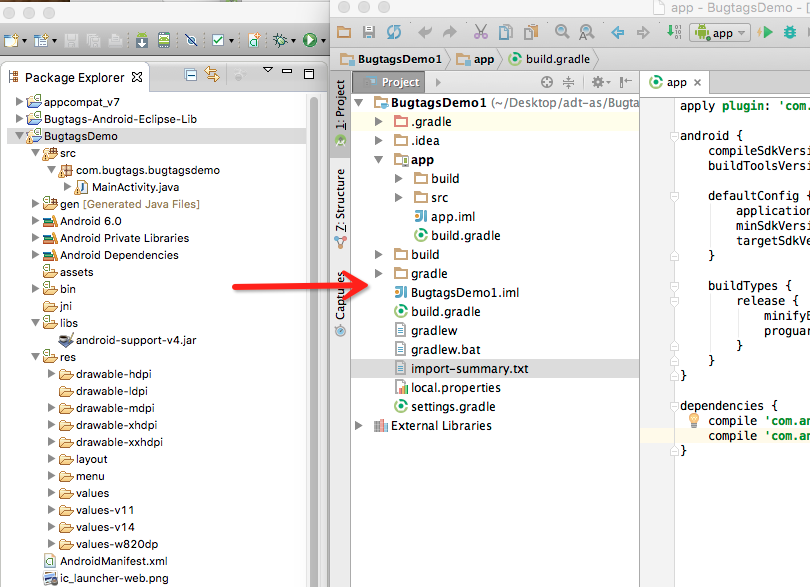
Task: Click the Eclipse Debug bug icon
Action: click(x=281, y=40)
